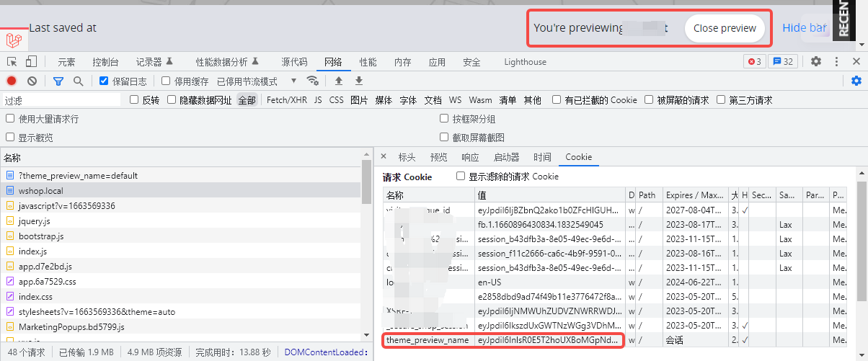The height and width of the screenshot is (361, 868).
Task: Click the red error count badge showing 3
Action: 755,62
